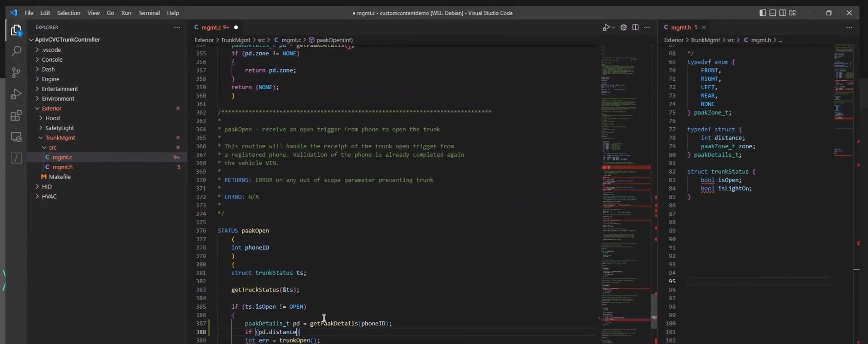The width and height of the screenshot is (868, 344).
Task: Click 'getTruckStatus(&ts);' code line
Action: (265, 290)
